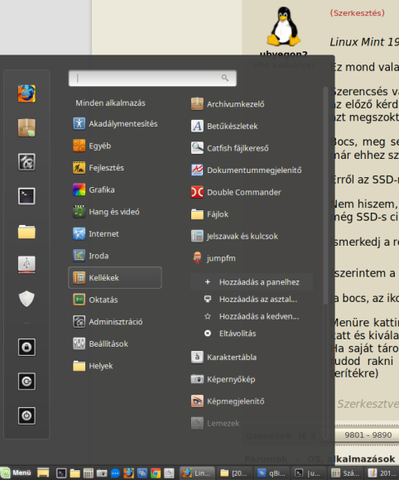Click the calculator launcher in the panel

pyautogui.click(x=88, y=473)
